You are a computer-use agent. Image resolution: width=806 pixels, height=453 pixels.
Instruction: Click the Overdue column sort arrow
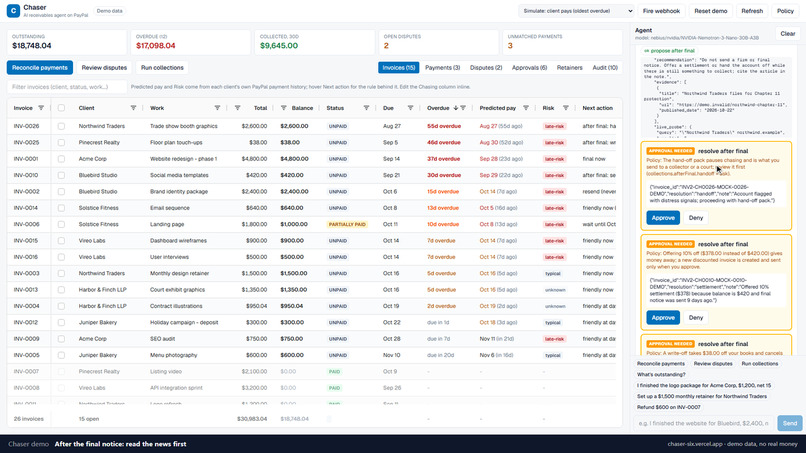coord(455,108)
